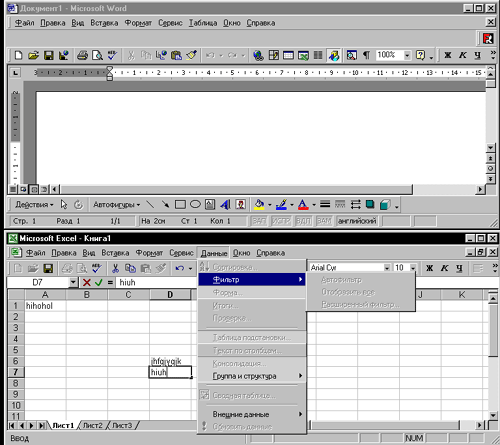
Task: Select the Format Painter brush in Word
Action: (x=191, y=55)
